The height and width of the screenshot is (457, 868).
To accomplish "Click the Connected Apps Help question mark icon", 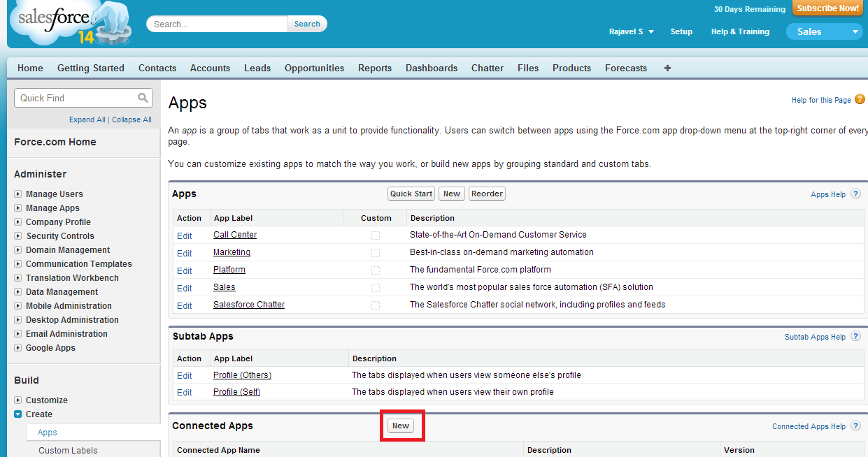I will pyautogui.click(x=856, y=426).
